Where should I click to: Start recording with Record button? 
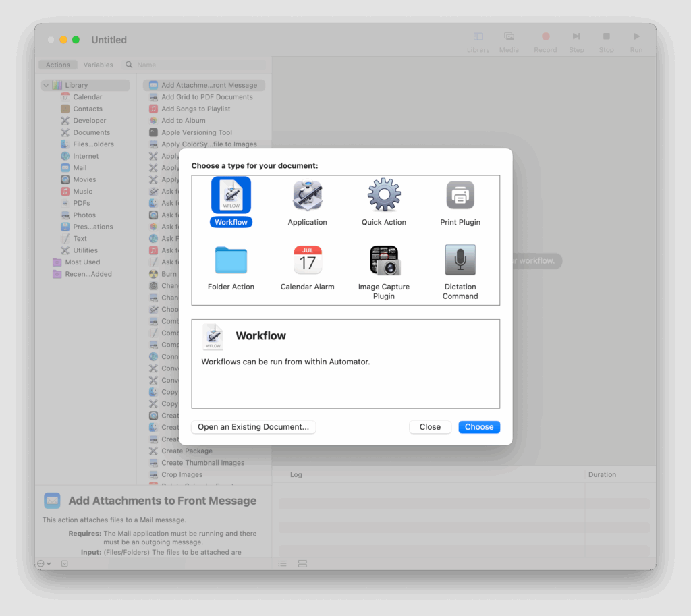(x=545, y=43)
